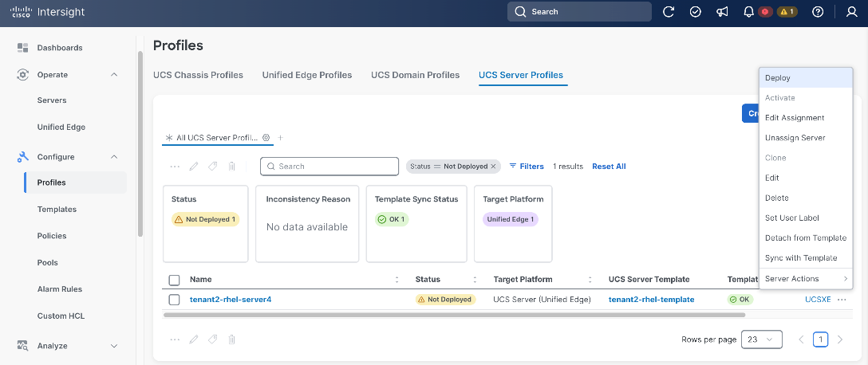Viewport: 868px width, 365px height.
Task: Click the horizontal table scrollbar
Action: pos(455,315)
